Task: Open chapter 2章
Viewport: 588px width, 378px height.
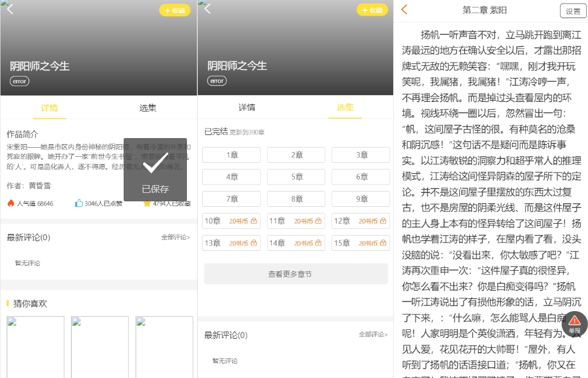Action: pos(296,155)
